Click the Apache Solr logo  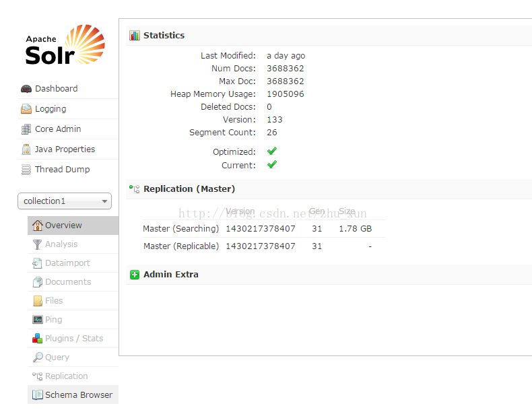coord(65,44)
